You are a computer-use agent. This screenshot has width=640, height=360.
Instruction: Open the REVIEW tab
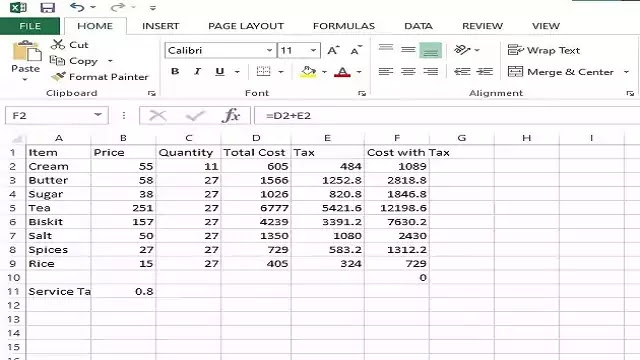[482, 26]
